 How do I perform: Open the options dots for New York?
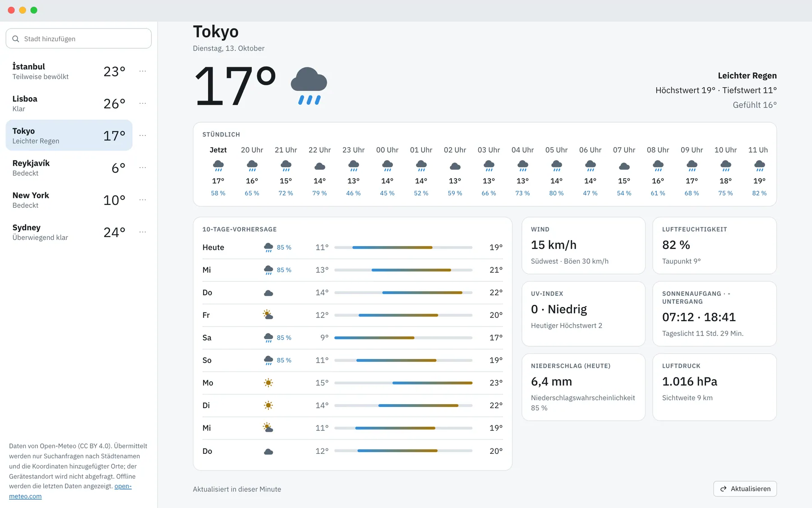click(143, 200)
